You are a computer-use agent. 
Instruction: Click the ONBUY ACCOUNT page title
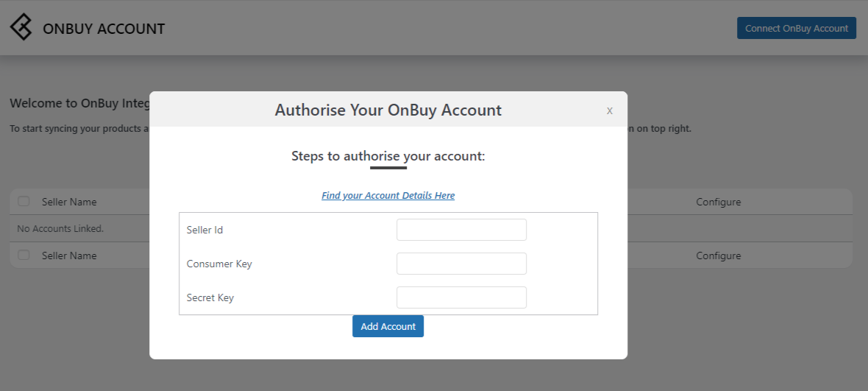tap(104, 29)
